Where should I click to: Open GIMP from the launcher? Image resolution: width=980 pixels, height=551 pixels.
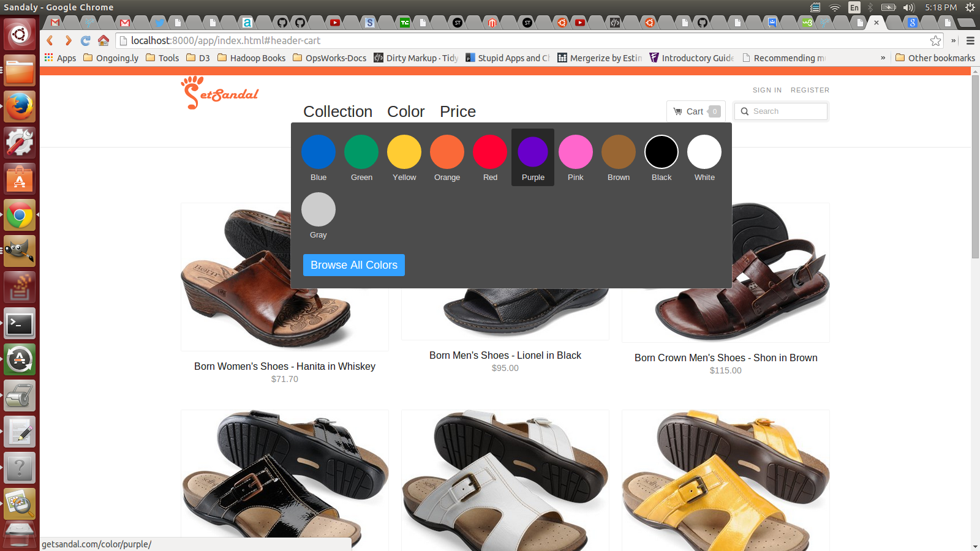tap(20, 251)
